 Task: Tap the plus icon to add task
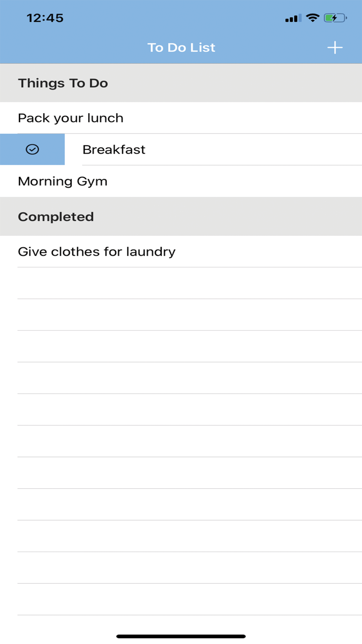(335, 47)
